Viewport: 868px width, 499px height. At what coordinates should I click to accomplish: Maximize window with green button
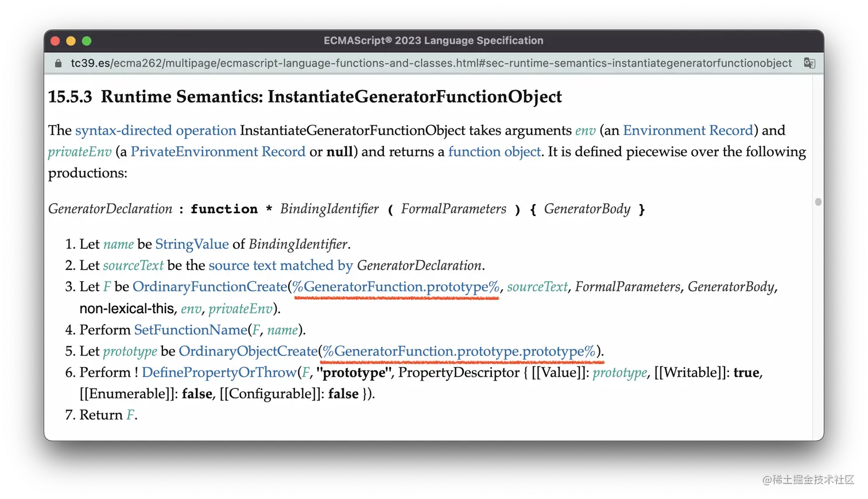(87, 41)
